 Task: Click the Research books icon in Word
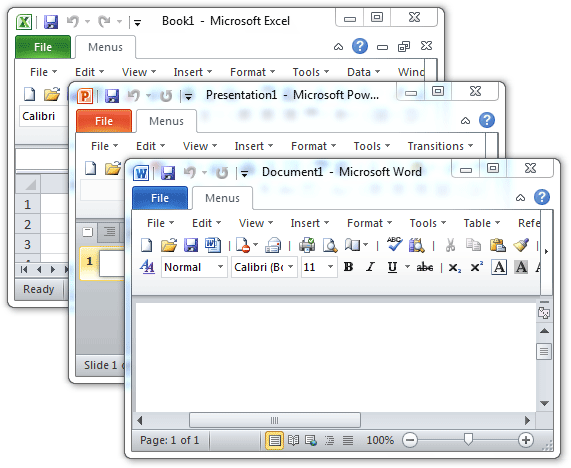tap(416, 245)
